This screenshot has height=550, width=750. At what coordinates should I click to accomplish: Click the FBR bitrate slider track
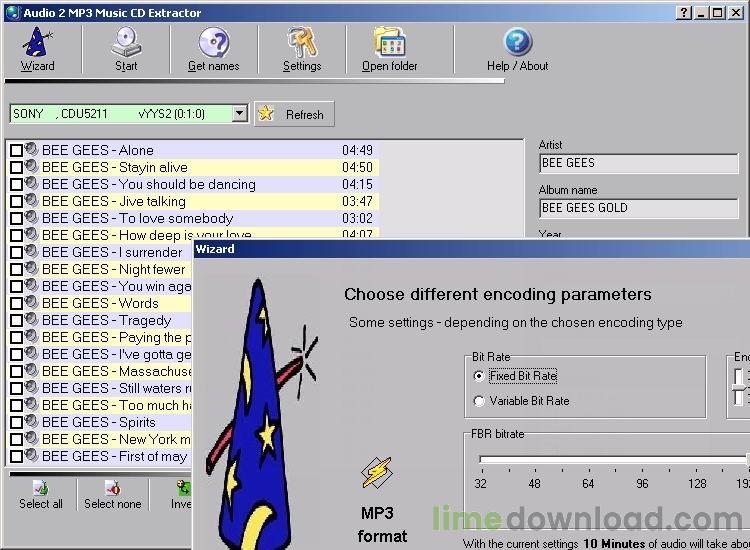(x=610, y=460)
